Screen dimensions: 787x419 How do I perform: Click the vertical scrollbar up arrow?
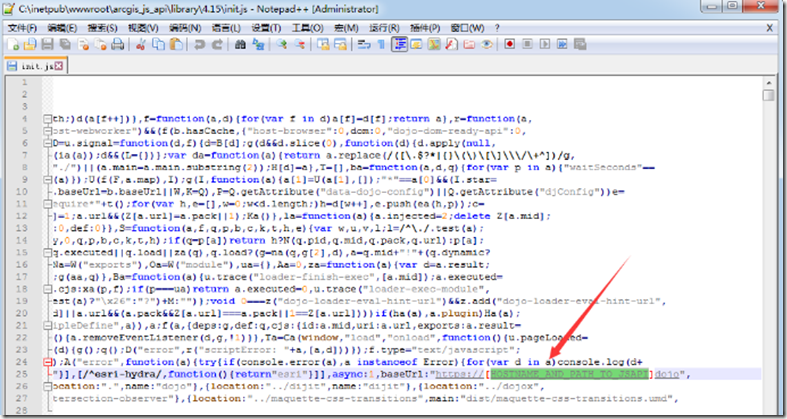(768, 82)
